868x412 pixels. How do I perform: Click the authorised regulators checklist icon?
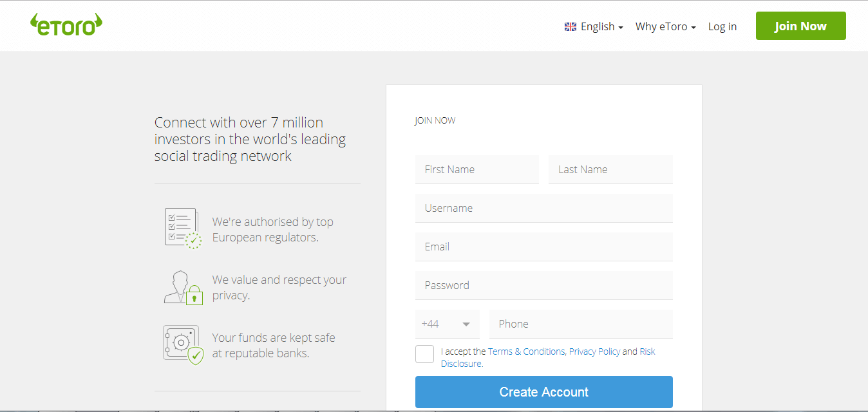pyautogui.click(x=184, y=228)
